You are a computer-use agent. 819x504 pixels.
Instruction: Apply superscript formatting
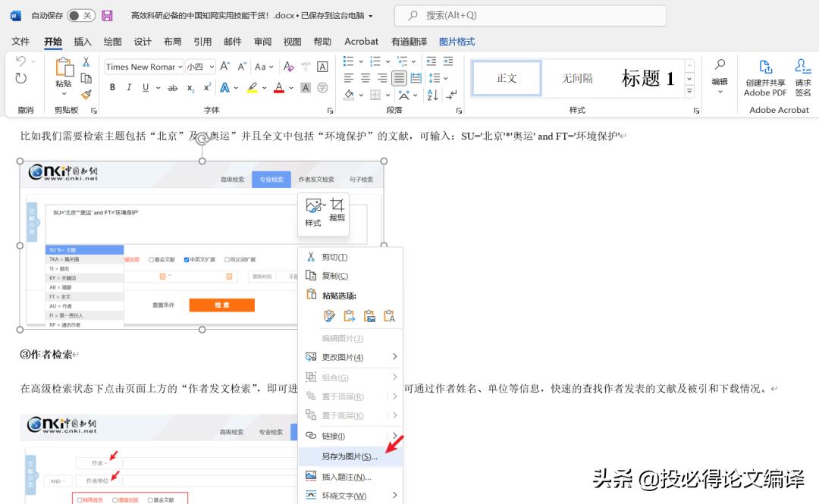click(x=208, y=87)
